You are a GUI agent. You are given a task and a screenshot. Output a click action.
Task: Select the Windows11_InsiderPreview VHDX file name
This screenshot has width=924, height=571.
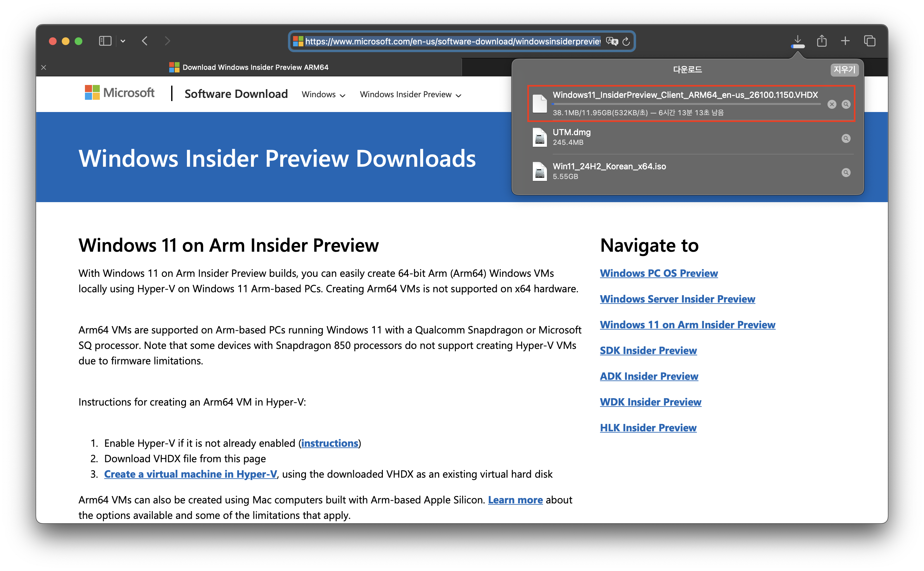(x=685, y=95)
